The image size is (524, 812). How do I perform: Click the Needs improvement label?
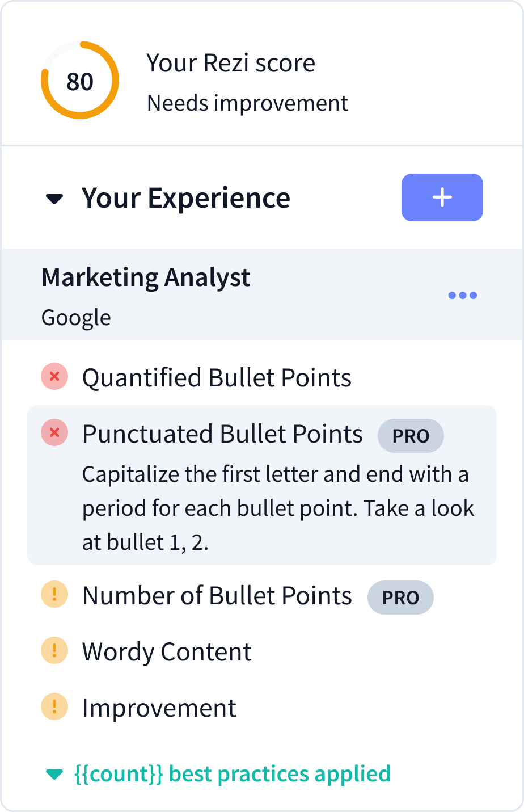pos(247,103)
